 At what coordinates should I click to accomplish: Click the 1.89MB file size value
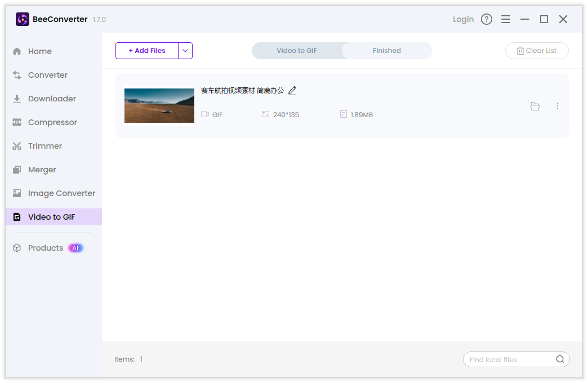(x=362, y=115)
